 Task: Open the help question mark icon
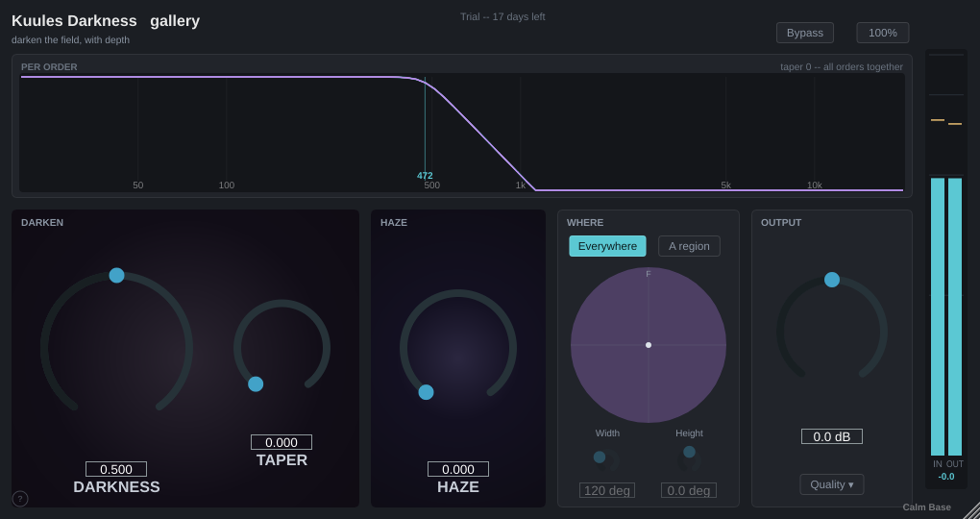[x=20, y=499]
